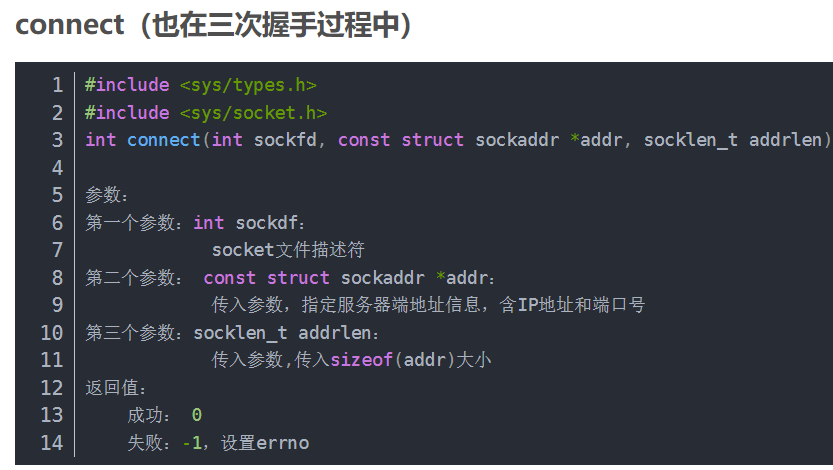Click the errno text on the last line
The height and width of the screenshot is (470, 833).
tap(283, 442)
